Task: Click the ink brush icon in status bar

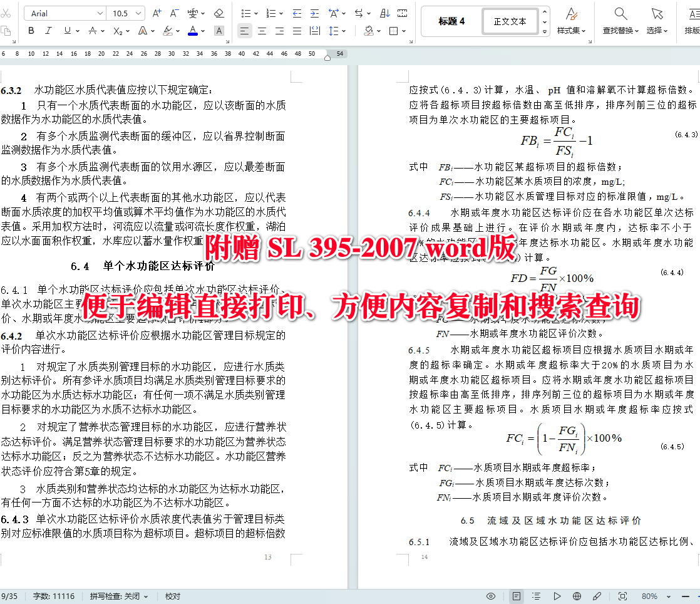Action: click(x=596, y=596)
